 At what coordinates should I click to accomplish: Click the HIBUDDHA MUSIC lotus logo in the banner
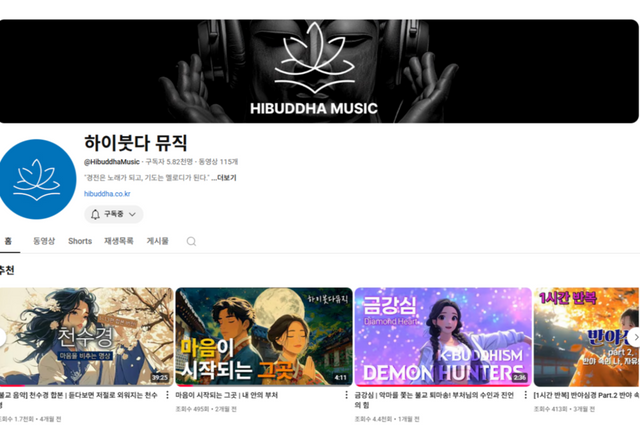(318, 62)
